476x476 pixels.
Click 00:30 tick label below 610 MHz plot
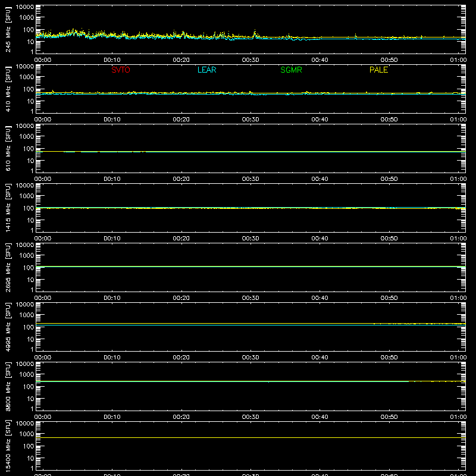pos(250,179)
